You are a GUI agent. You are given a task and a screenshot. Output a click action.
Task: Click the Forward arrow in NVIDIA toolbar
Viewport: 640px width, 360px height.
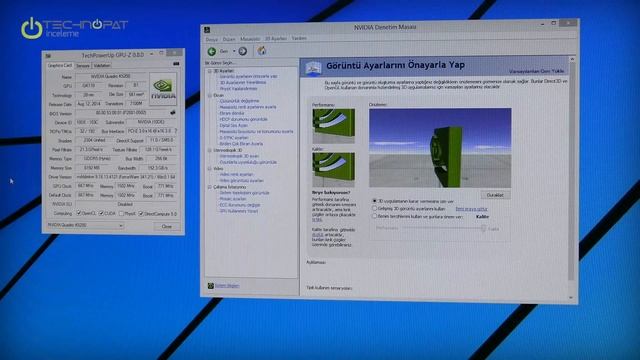tap(243, 51)
